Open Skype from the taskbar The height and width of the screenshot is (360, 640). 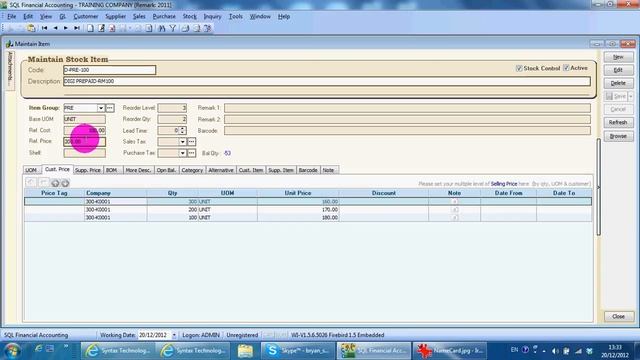pos(298,351)
